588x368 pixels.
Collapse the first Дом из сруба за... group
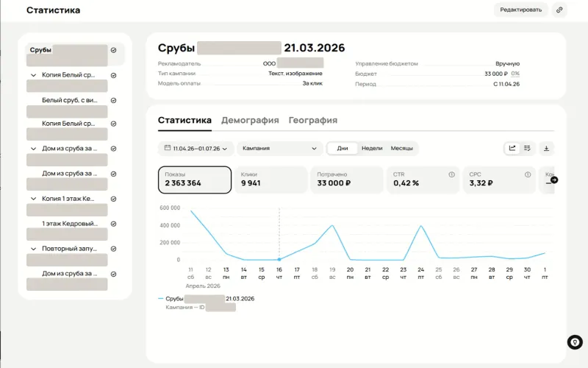(33, 149)
